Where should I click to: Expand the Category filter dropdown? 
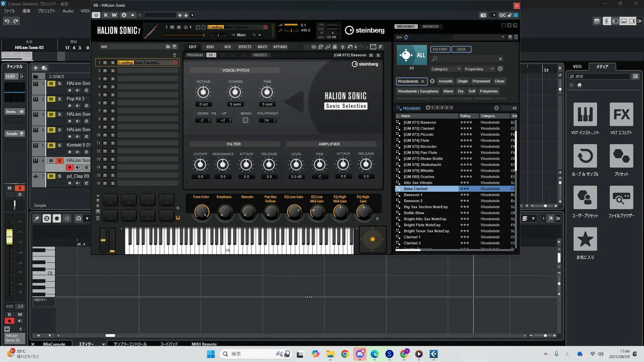(x=446, y=69)
